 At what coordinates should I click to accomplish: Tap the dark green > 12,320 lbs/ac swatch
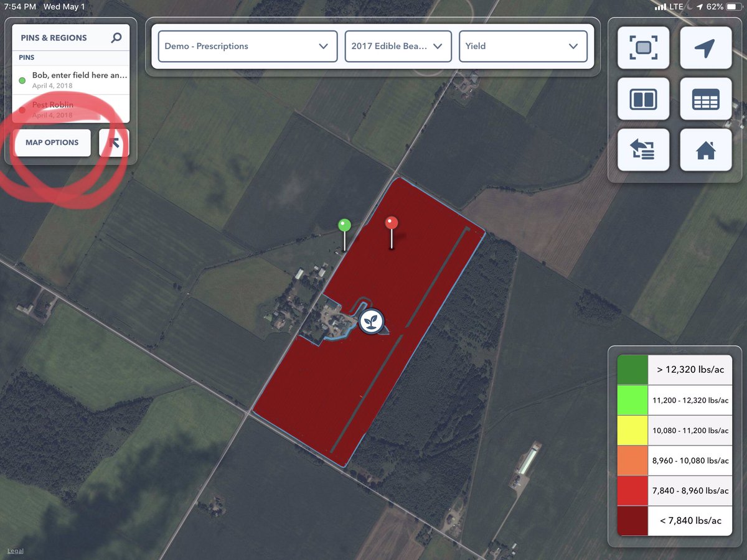click(632, 370)
